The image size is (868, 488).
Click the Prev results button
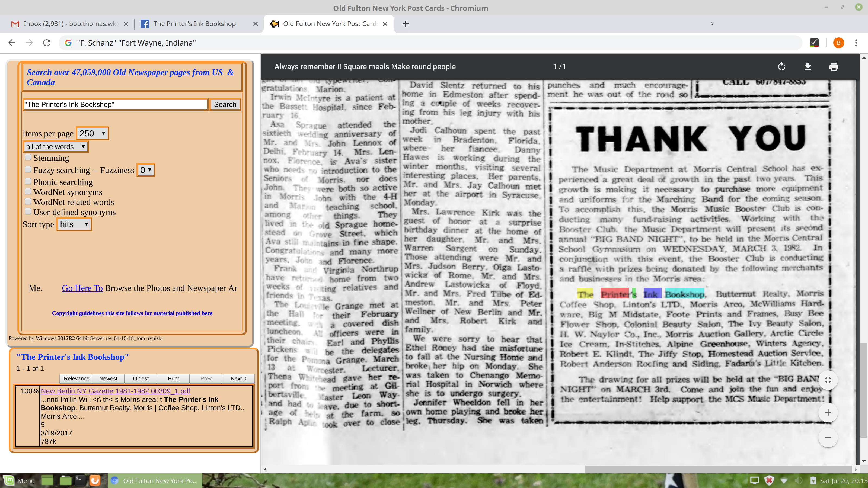[206, 378]
